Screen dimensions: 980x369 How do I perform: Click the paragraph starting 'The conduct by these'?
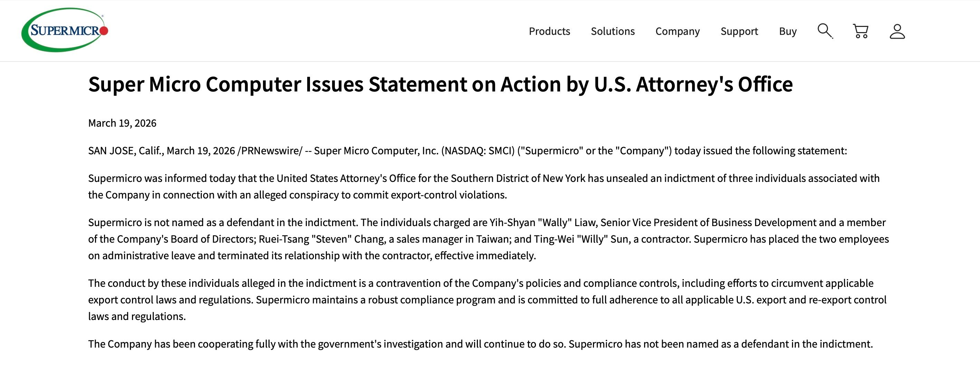[487, 300]
